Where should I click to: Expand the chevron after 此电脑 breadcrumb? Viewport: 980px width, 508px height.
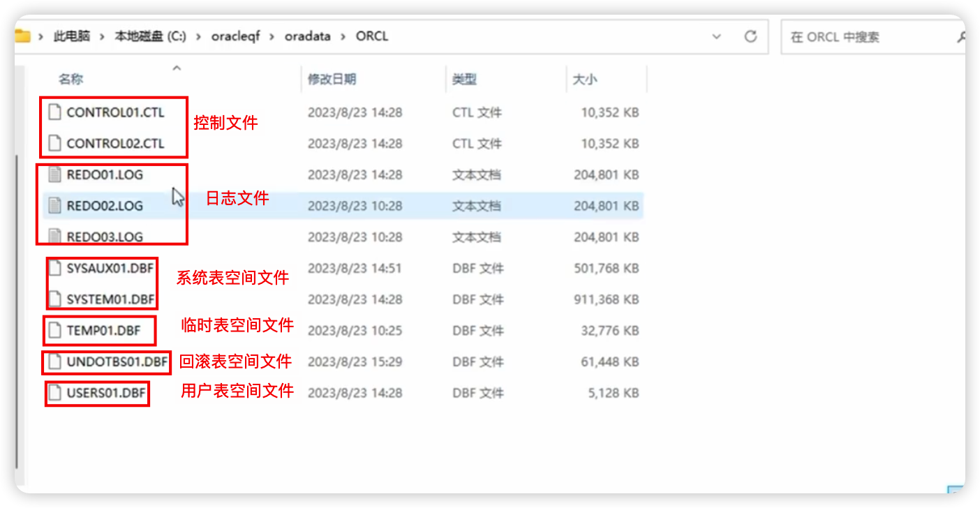102,36
